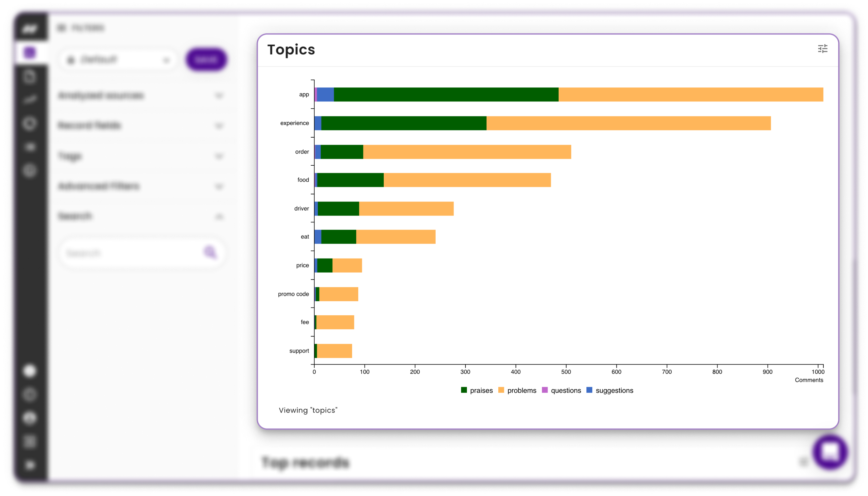Click the 'promo code' axis label

[293, 294]
